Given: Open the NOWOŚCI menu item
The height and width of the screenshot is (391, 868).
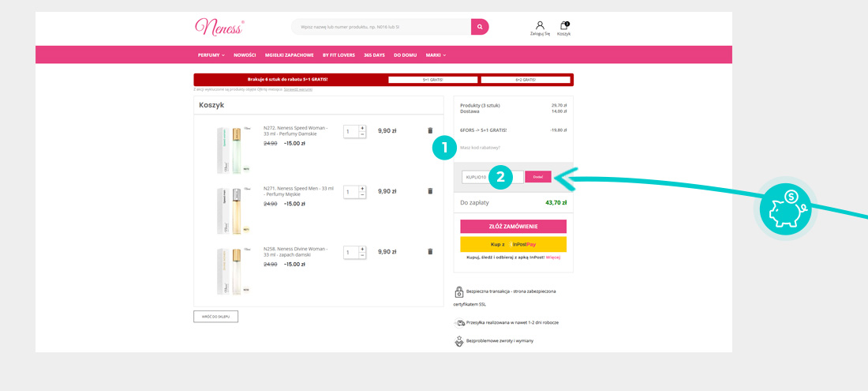Looking at the screenshot, I should (x=245, y=55).
